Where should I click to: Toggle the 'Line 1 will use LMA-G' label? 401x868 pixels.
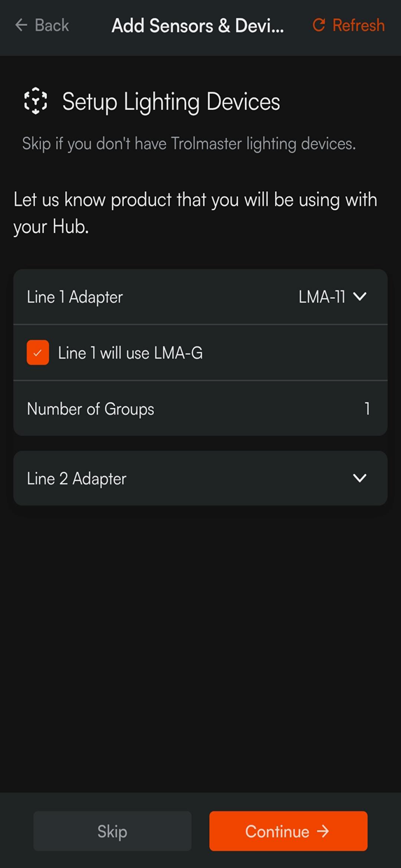[x=130, y=353]
